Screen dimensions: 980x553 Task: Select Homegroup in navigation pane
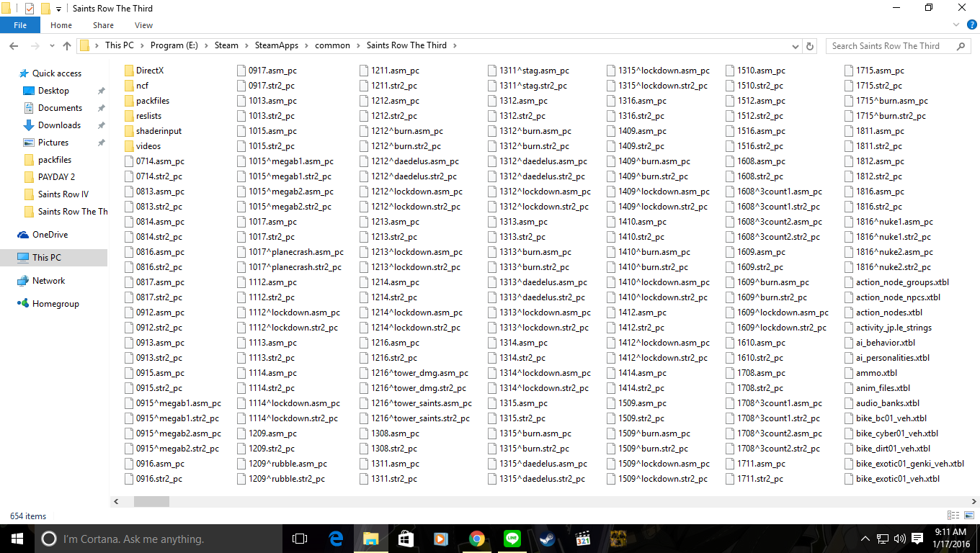(55, 304)
